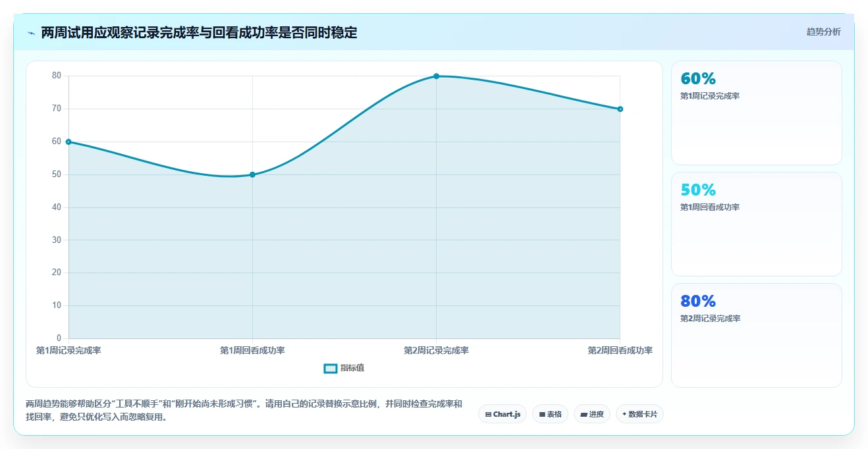
Task: Click the data point at 第1周回看成功率
Action: click(x=252, y=174)
